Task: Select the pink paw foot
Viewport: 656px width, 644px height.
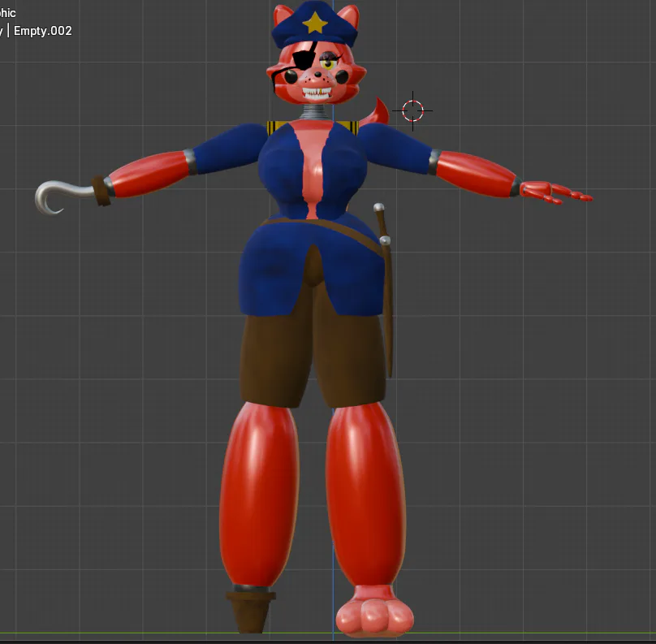Action: [375, 613]
